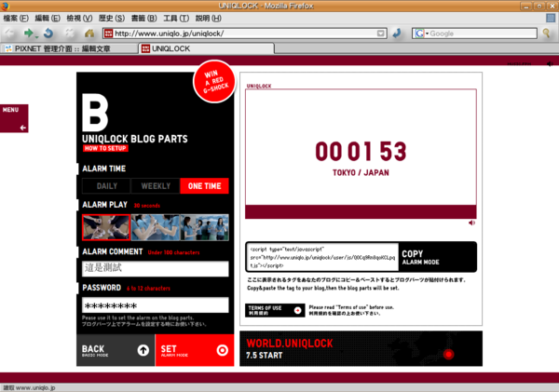Choose the third alarm play video thumbnail

pos(205,227)
